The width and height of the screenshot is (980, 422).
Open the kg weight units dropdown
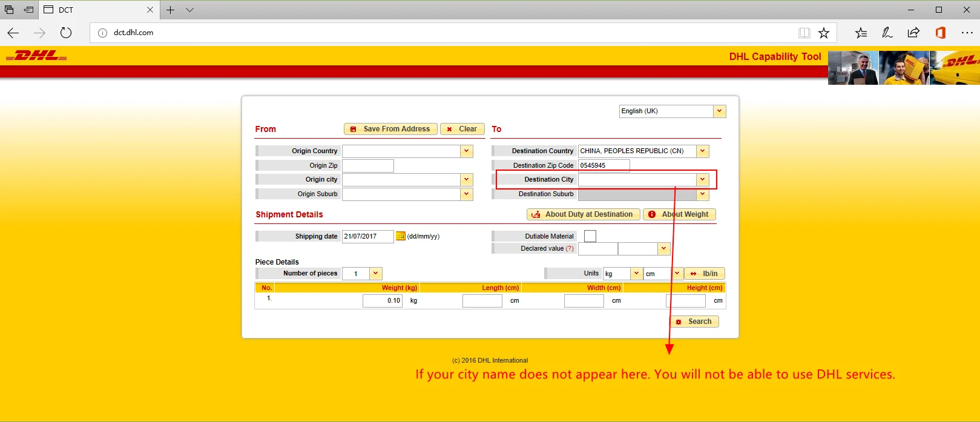(x=636, y=274)
